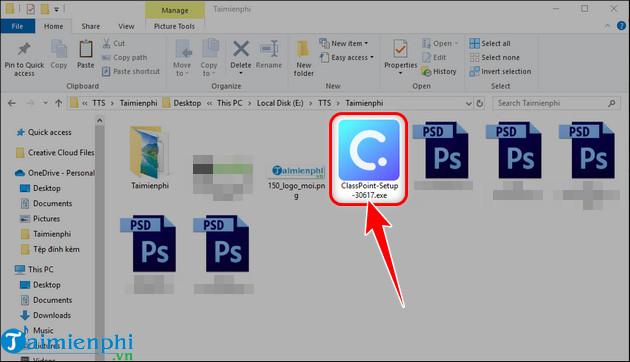The height and width of the screenshot is (362, 630).
Task: Click Edit in Open group
Action: coord(434,57)
